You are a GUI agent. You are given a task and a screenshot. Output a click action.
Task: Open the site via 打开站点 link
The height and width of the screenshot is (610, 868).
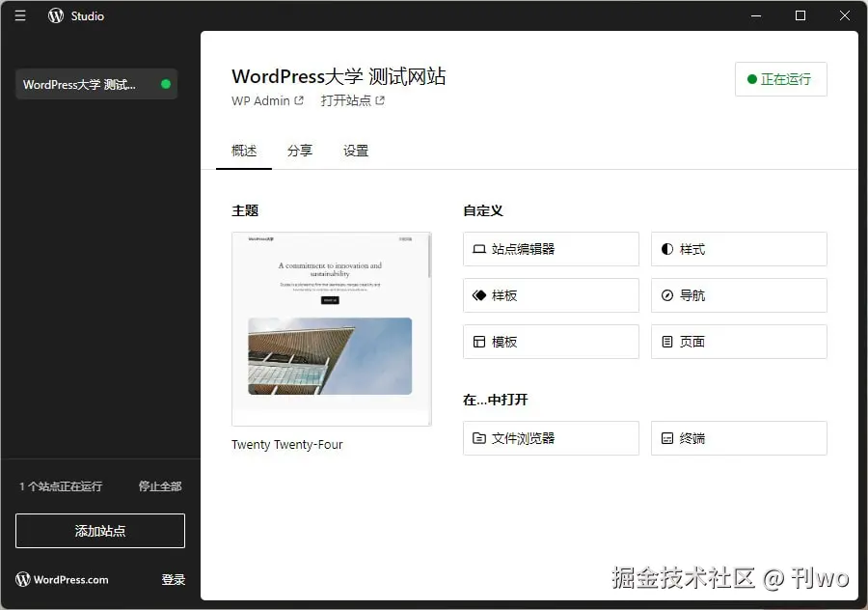click(352, 100)
